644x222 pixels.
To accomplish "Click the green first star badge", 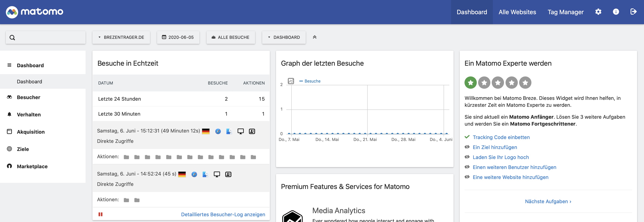I will [470, 83].
